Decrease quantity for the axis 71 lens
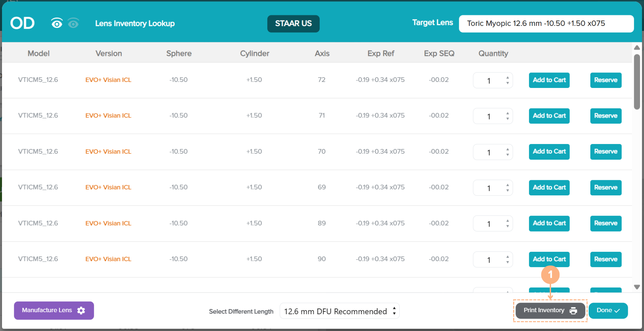Image resolution: width=644 pixels, height=331 pixels. pos(507,119)
